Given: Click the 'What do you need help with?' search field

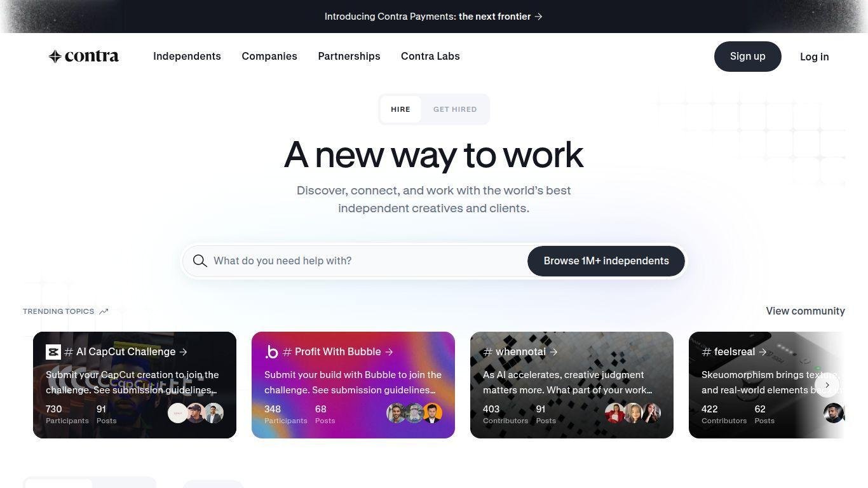Looking at the screenshot, I should (x=369, y=261).
